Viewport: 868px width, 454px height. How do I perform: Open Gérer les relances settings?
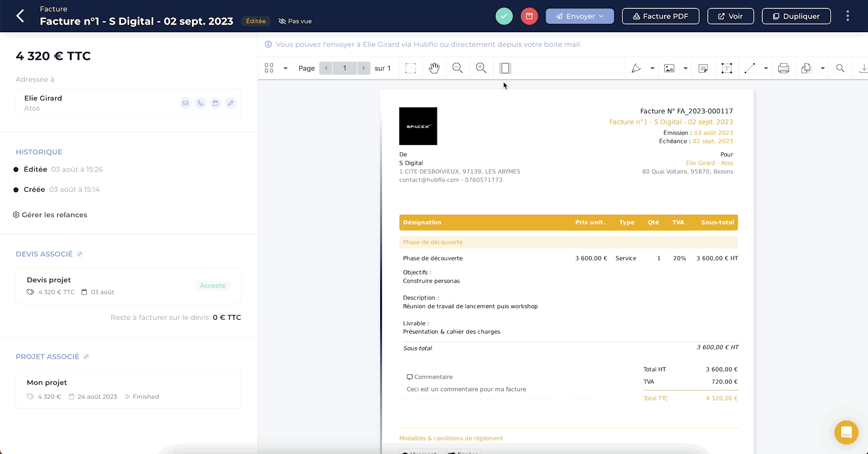tap(50, 215)
